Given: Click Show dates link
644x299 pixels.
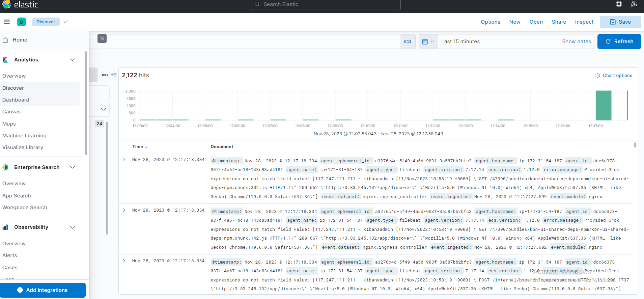Looking at the screenshot, I should (577, 42).
